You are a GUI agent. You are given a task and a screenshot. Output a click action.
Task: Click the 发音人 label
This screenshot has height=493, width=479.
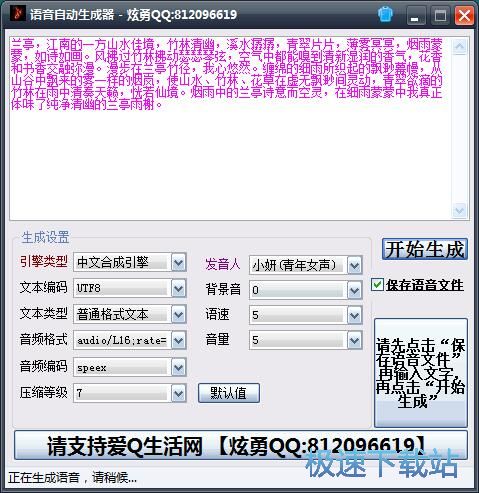[223, 264]
